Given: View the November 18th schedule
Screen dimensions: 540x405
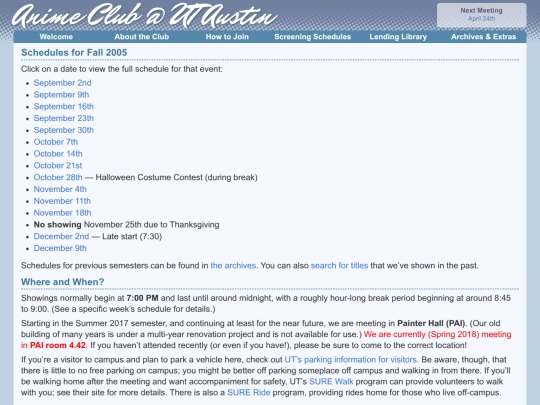Looking at the screenshot, I should pyautogui.click(x=62, y=213).
